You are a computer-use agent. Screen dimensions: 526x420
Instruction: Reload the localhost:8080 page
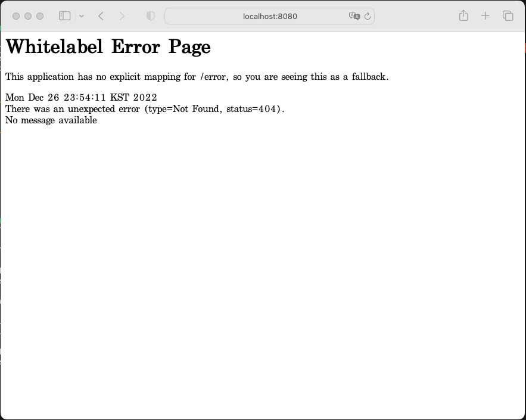368,16
